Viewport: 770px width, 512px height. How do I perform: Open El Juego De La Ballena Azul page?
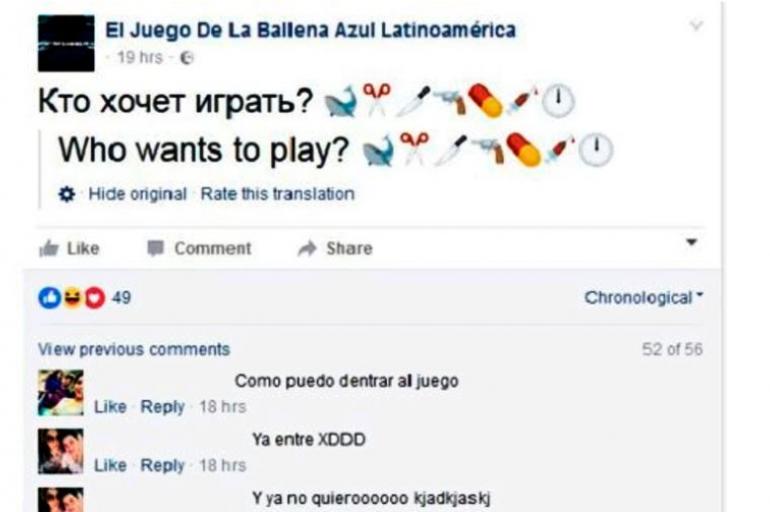coord(310,30)
